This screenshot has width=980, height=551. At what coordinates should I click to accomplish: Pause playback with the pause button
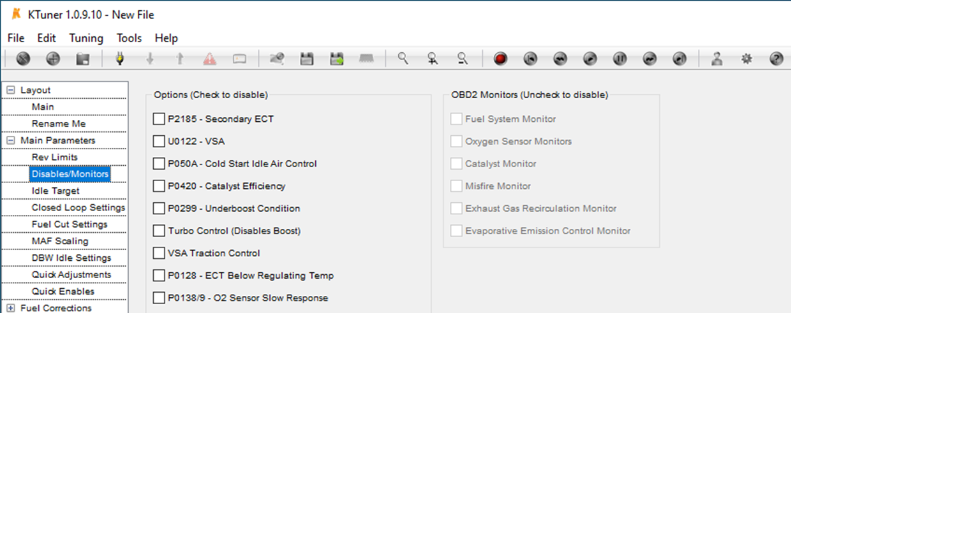pyautogui.click(x=620, y=59)
